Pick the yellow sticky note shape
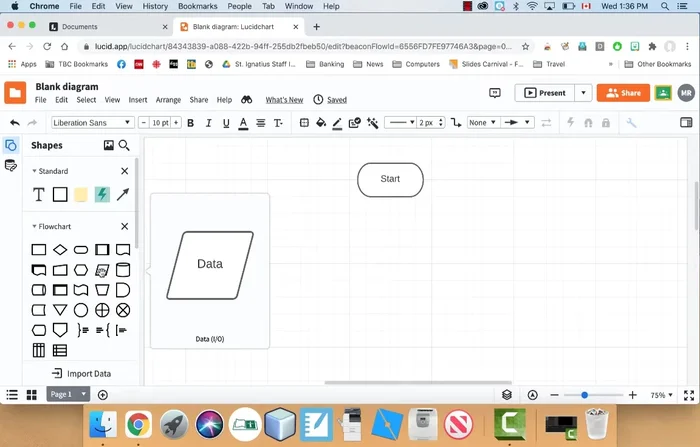This screenshot has height=447, width=700. click(81, 194)
